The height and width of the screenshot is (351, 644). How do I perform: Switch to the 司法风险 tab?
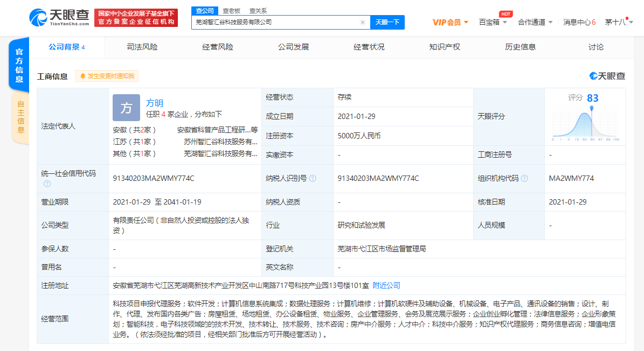tap(142, 47)
